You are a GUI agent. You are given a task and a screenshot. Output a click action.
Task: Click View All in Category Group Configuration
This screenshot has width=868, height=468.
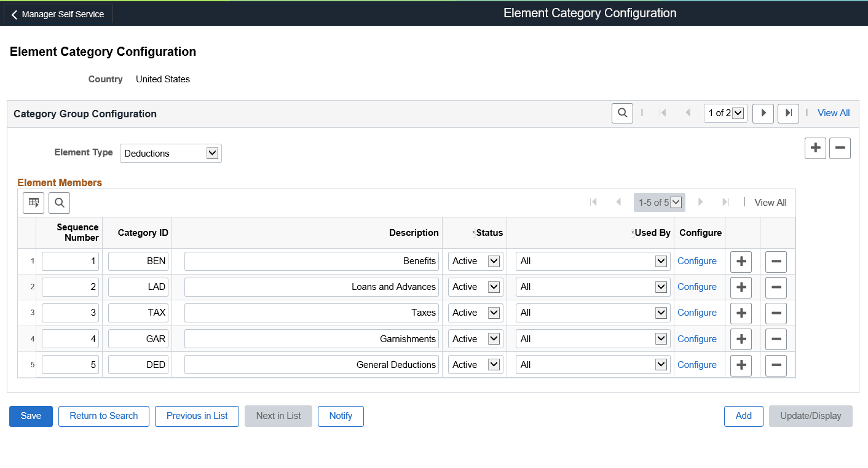coord(834,113)
